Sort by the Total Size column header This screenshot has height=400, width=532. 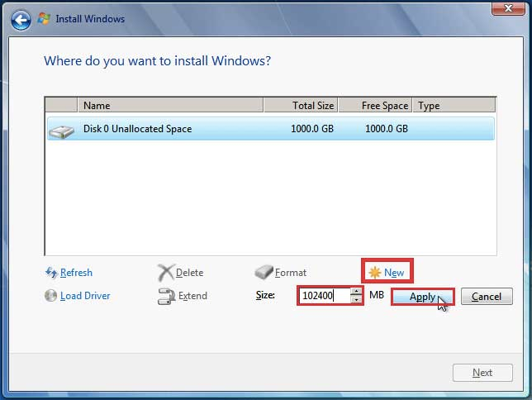(x=301, y=105)
